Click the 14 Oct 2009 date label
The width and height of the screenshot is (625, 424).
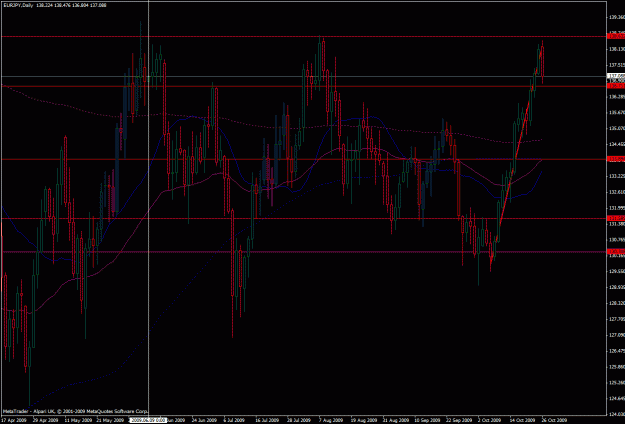pyautogui.click(x=523, y=420)
